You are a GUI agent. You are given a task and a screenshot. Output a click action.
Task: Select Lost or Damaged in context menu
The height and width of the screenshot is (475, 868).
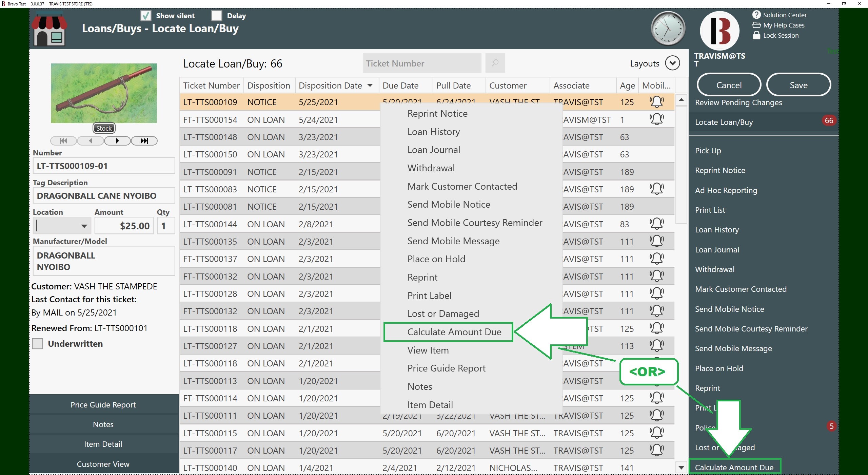tap(443, 313)
